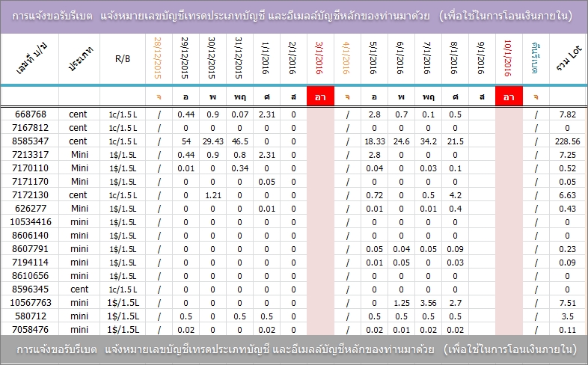Viewport: 588px width, 365px height.
Task: Select the cell with value 34.2
Action: tap(428, 141)
